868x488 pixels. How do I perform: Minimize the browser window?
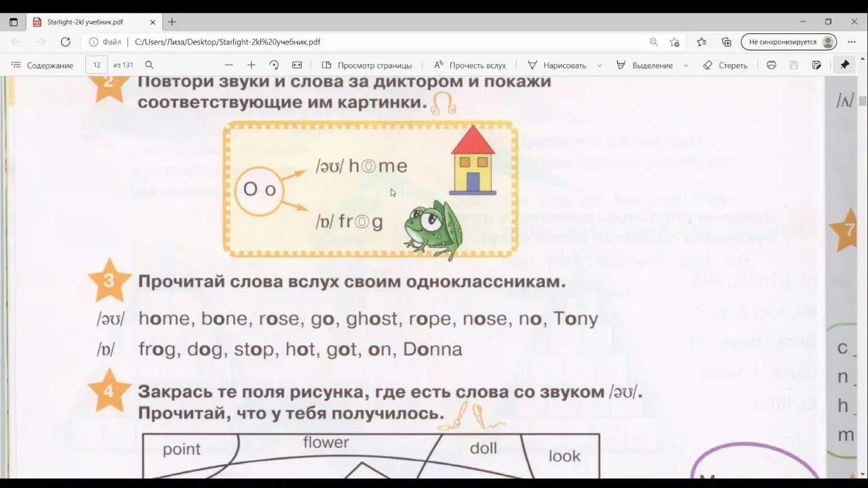point(803,22)
